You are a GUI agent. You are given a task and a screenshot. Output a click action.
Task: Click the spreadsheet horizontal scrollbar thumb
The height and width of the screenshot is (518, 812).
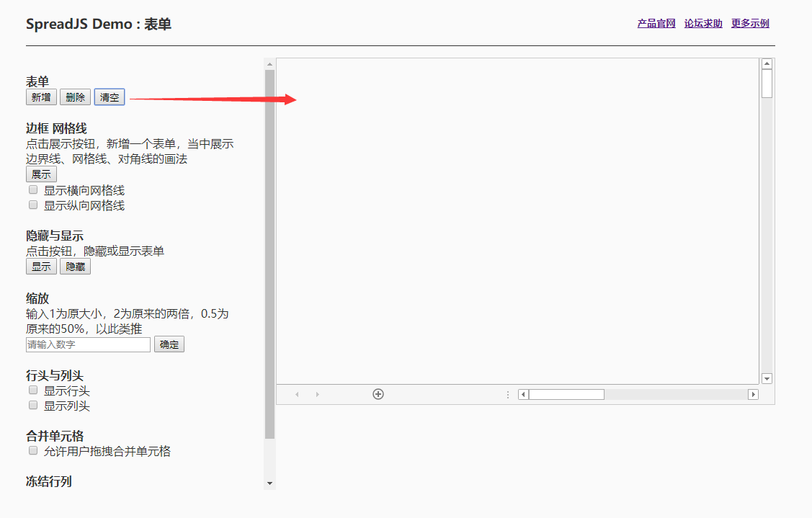pyautogui.click(x=566, y=395)
